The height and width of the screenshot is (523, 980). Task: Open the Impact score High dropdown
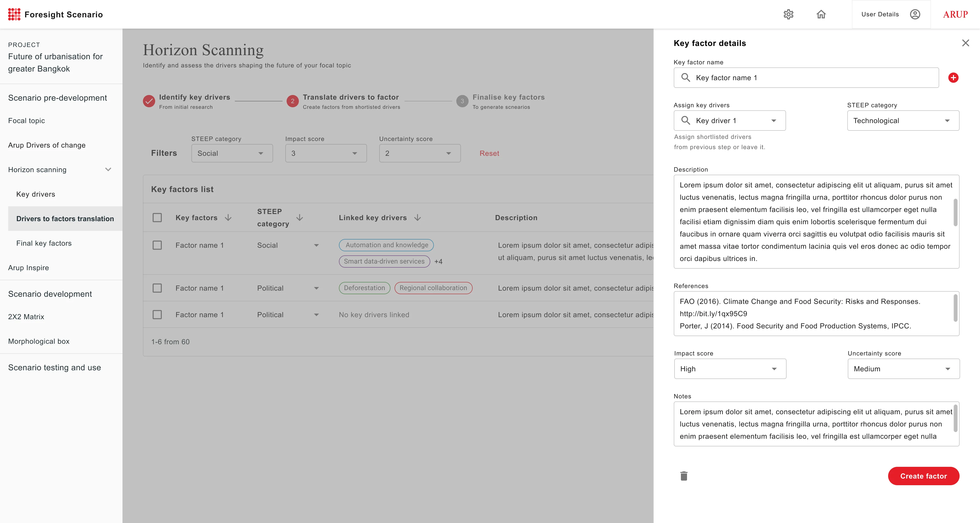click(x=730, y=369)
